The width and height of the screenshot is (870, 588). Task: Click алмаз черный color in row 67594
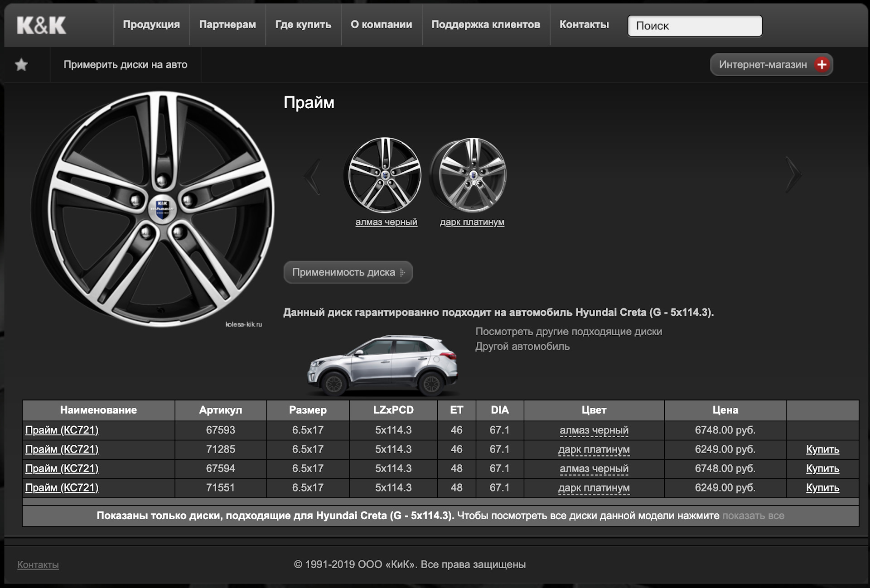click(594, 469)
